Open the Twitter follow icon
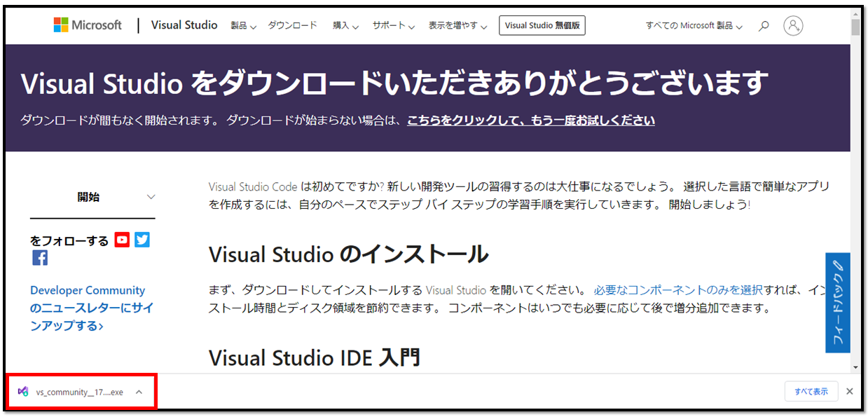Image resolution: width=868 pixels, height=417 pixels. point(142,240)
